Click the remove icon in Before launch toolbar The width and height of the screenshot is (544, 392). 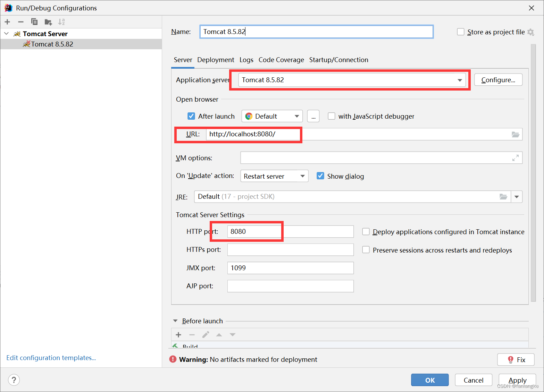192,335
